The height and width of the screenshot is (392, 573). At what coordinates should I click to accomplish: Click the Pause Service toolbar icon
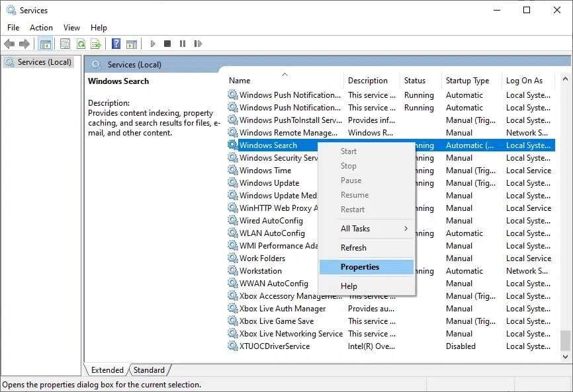[x=183, y=44]
